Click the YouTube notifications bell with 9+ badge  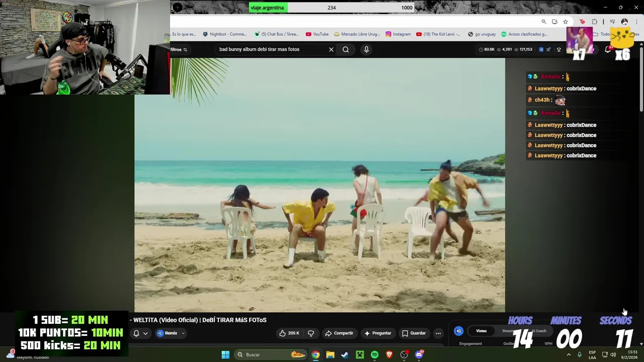(x=608, y=49)
